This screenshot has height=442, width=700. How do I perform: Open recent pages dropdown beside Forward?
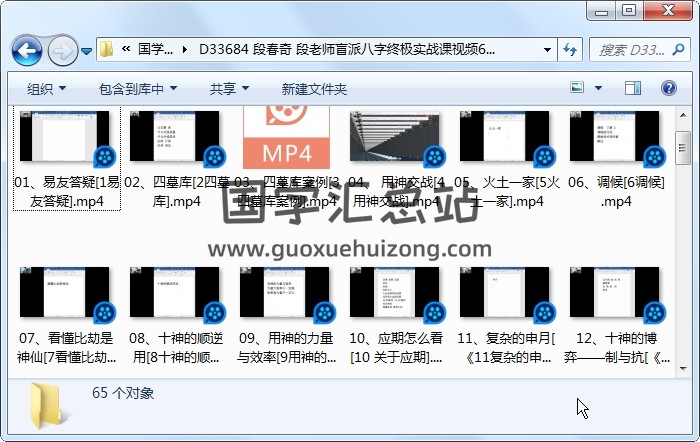[x=87, y=50]
